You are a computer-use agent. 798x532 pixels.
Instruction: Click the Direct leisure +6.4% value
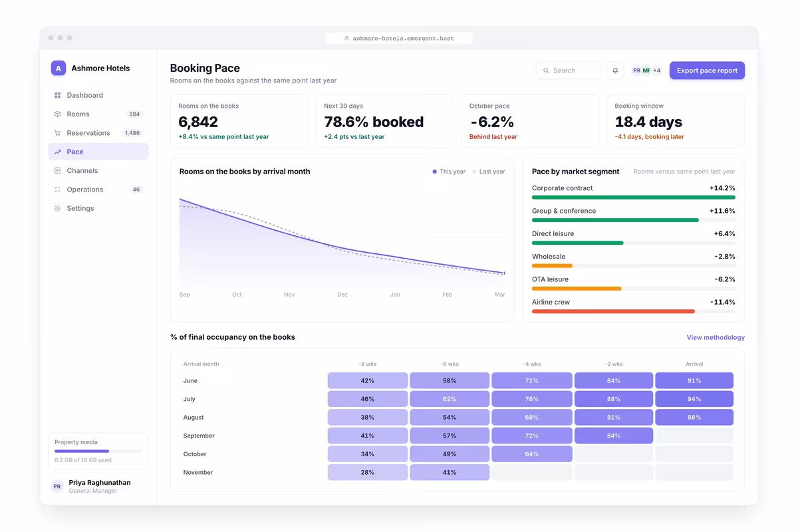tap(725, 233)
